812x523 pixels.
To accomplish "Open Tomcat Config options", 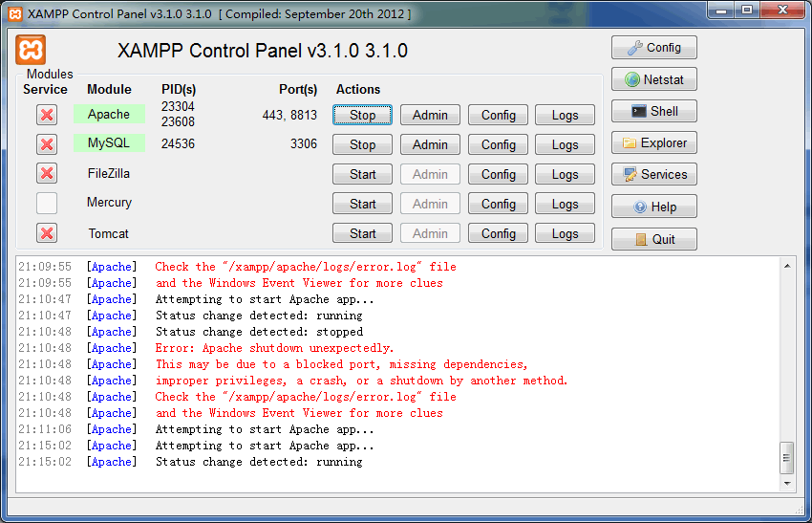I will point(498,233).
